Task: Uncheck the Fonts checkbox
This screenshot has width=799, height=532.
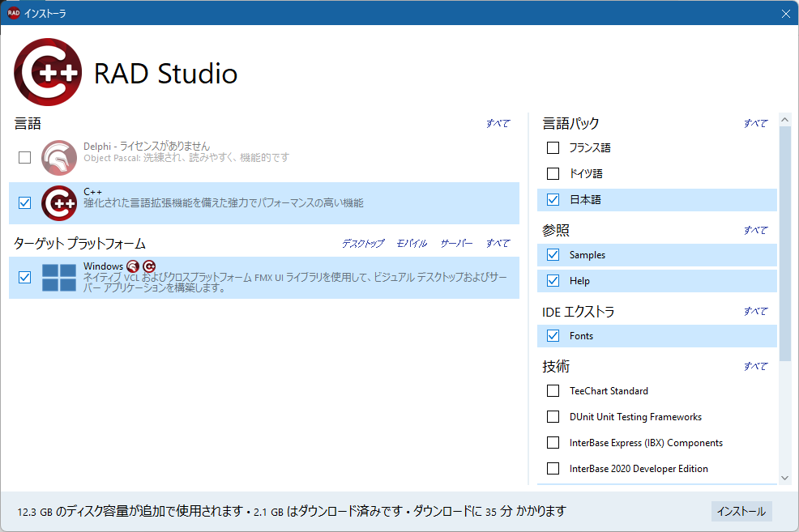Action: (553, 335)
